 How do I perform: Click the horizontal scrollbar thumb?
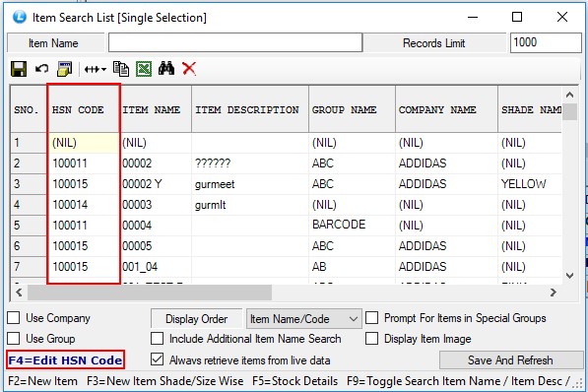pyautogui.click(x=150, y=293)
